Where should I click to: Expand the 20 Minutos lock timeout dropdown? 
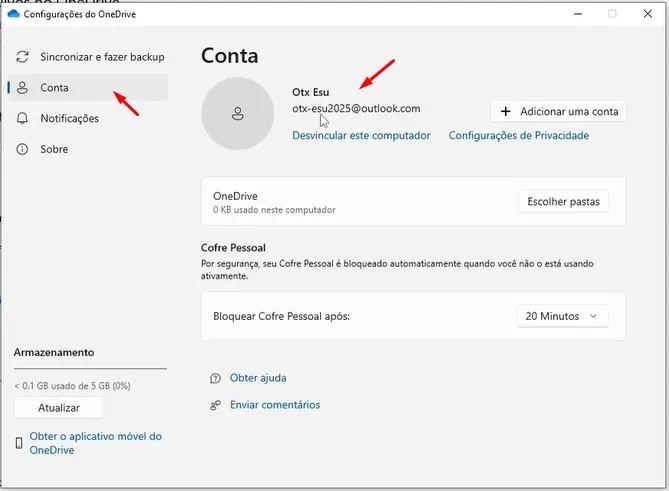click(x=561, y=316)
